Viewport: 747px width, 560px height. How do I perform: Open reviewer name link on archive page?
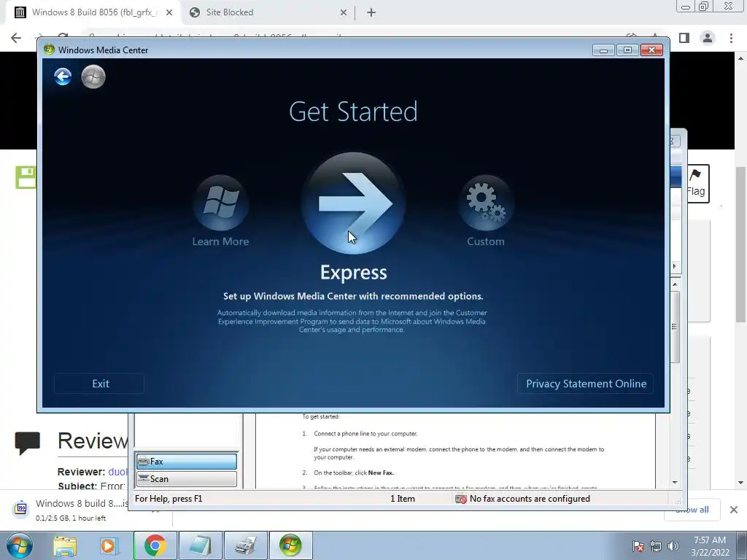click(117, 472)
